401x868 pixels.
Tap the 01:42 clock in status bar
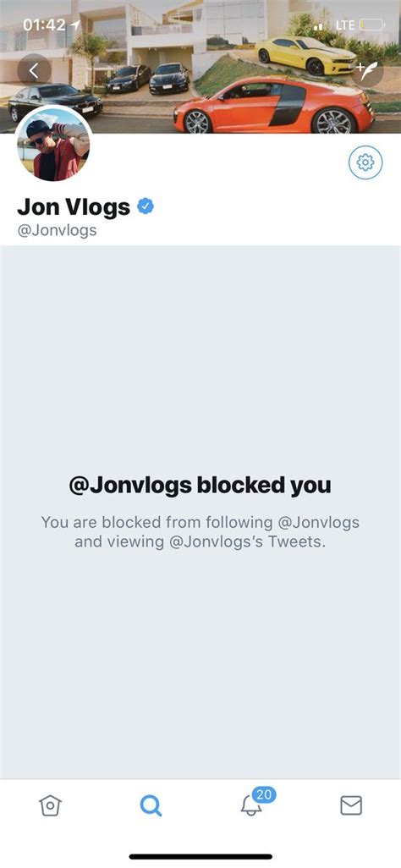[44, 25]
